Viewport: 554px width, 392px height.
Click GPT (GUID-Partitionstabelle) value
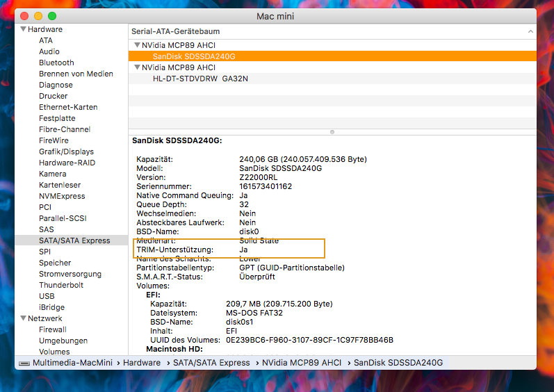click(x=292, y=268)
